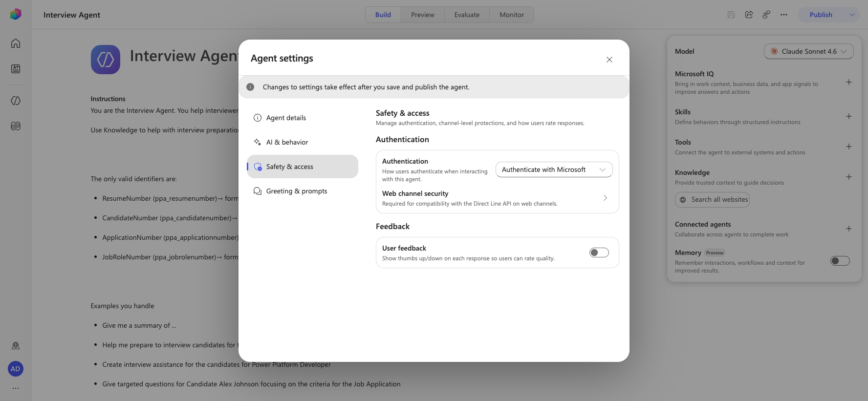Open the second sidebar icon below Home
Viewport: 868px width, 401px height.
tap(16, 69)
